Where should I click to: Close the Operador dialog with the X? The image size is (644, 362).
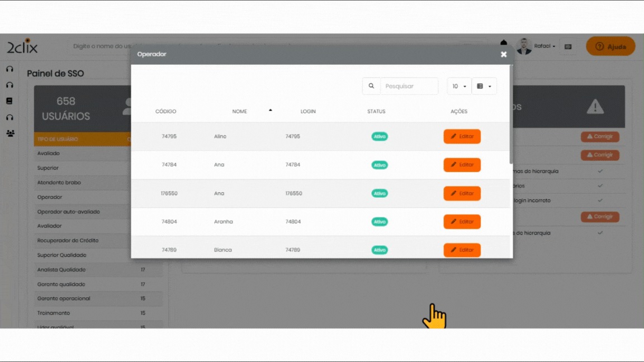tap(504, 54)
